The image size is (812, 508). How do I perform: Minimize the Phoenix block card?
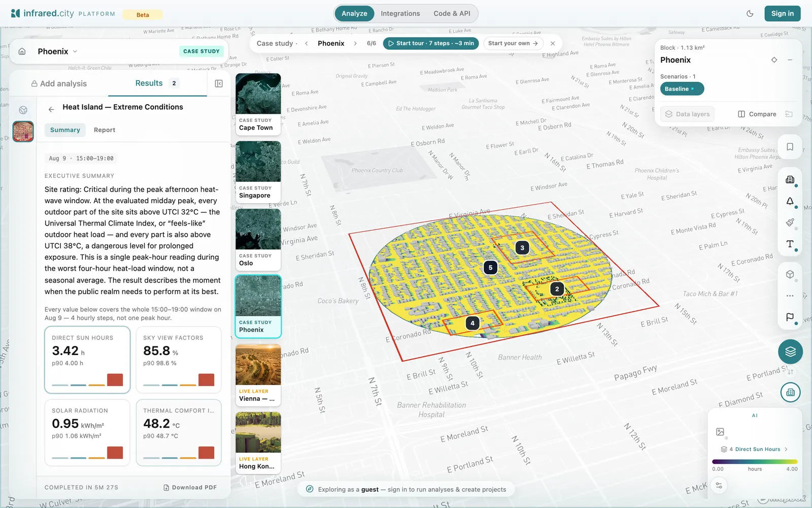[x=790, y=60]
